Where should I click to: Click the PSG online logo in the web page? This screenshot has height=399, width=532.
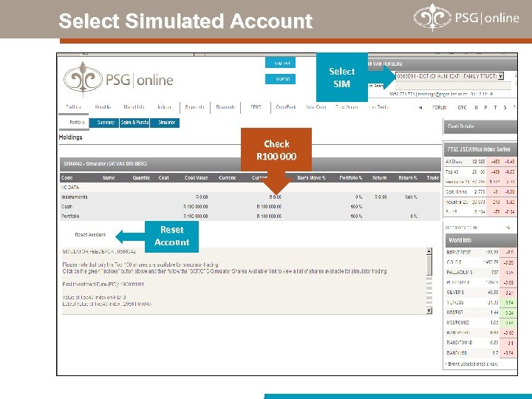(x=118, y=79)
